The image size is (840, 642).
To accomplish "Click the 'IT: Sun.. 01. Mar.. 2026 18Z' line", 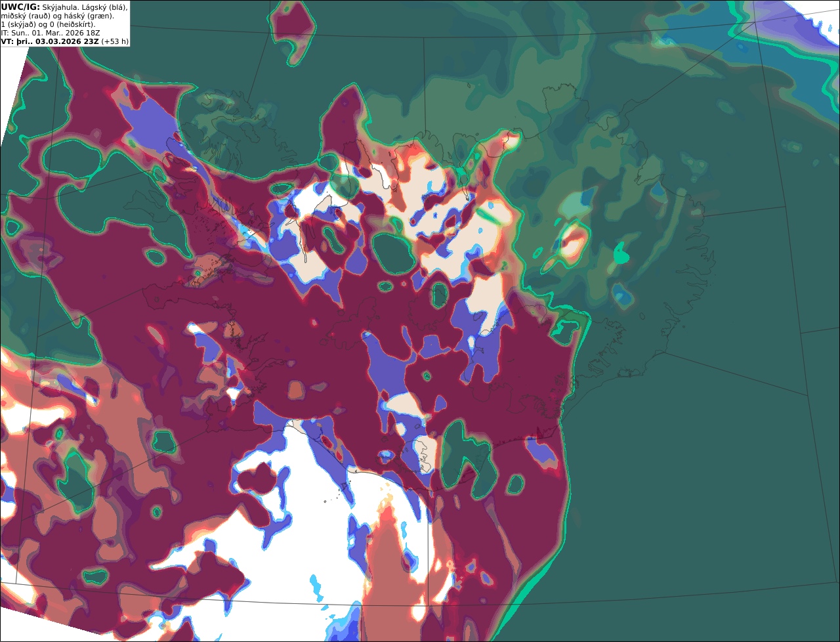I will coord(50,33).
